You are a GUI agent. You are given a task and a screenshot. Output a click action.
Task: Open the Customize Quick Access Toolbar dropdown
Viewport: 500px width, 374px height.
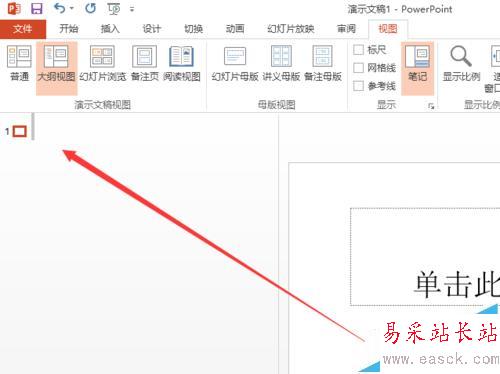tap(132, 9)
